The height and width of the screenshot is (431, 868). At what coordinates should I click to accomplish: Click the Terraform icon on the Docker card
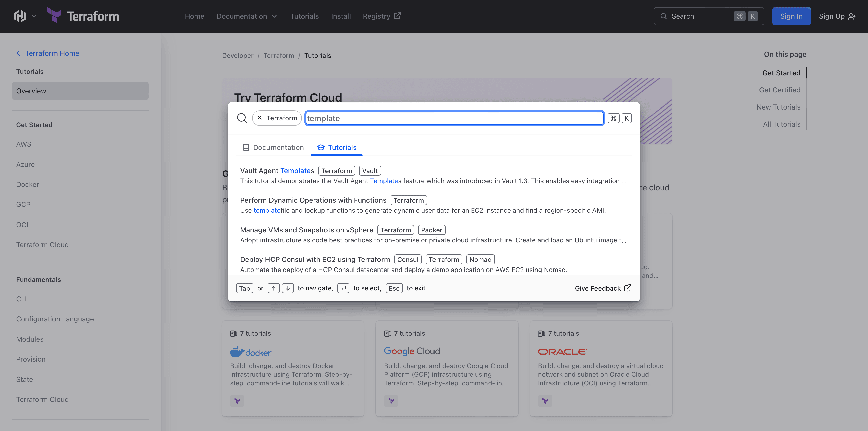[237, 401]
